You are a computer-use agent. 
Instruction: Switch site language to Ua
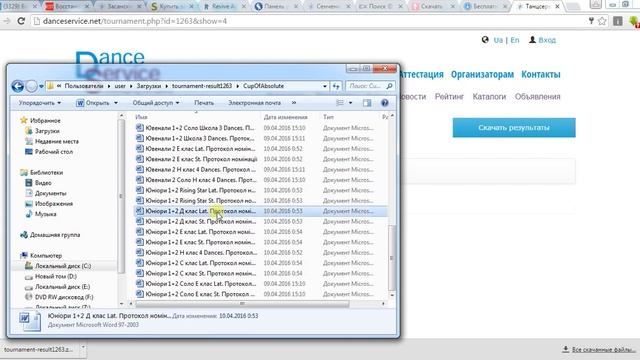click(498, 40)
